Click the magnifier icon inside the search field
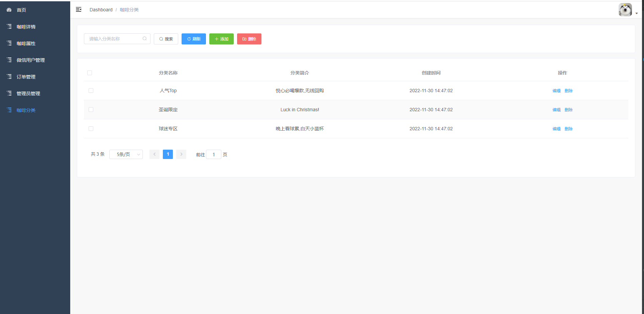This screenshot has width=644, height=314. [x=144, y=39]
